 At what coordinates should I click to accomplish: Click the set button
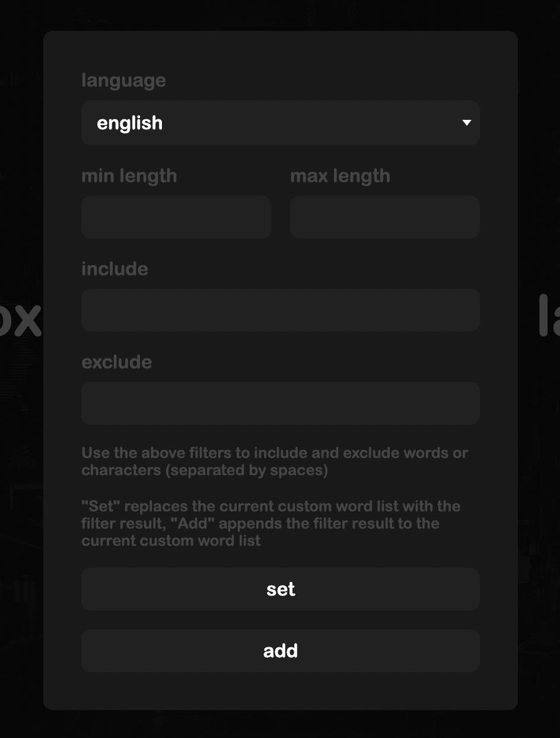[281, 589]
